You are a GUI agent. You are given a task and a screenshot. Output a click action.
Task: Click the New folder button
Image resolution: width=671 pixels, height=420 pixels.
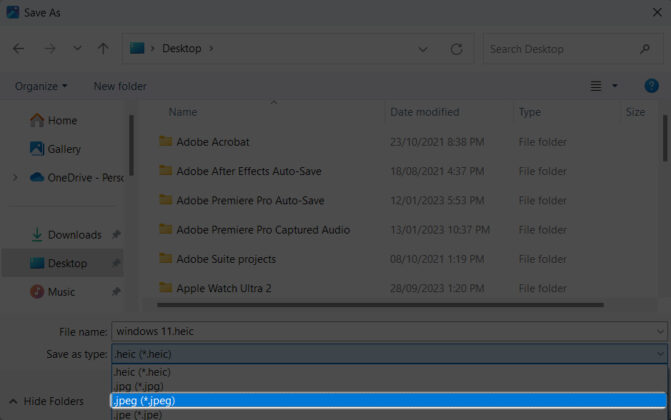(x=120, y=86)
